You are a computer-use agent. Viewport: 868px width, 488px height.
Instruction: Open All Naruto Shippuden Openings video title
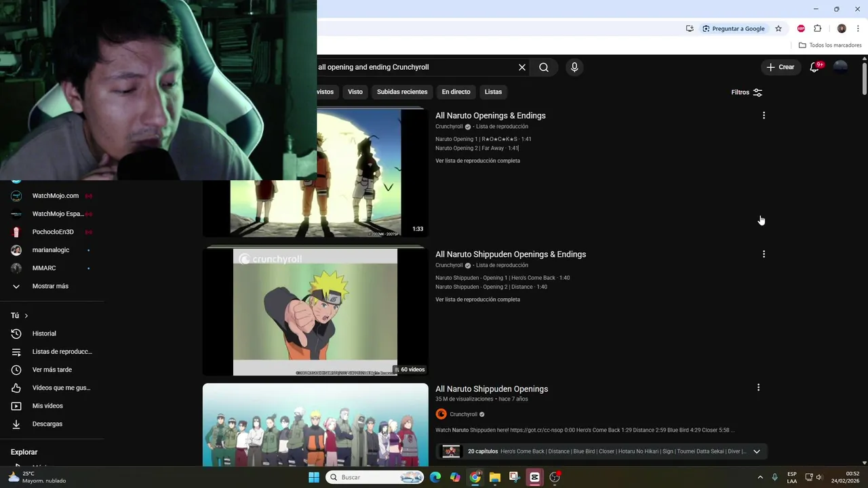[492, 389]
